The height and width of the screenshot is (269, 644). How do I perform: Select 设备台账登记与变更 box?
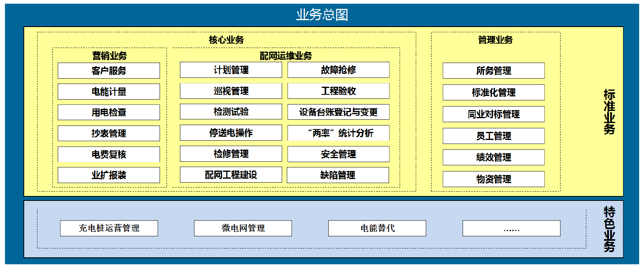point(338,112)
